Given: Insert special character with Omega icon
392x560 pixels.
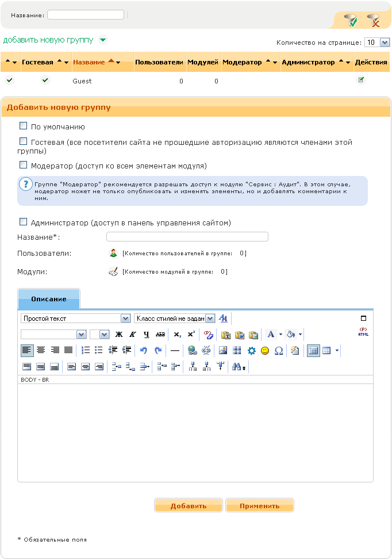Looking at the screenshot, I should pyautogui.click(x=279, y=350).
